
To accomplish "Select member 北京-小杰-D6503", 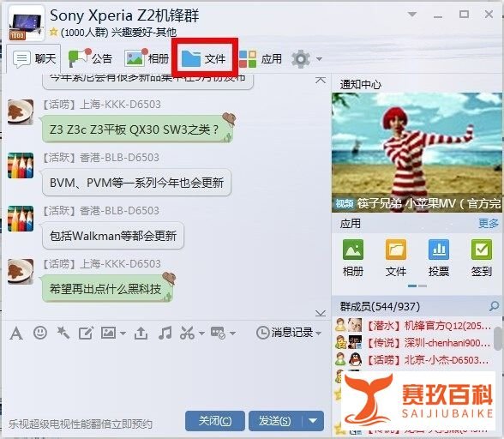I will pos(413,359).
